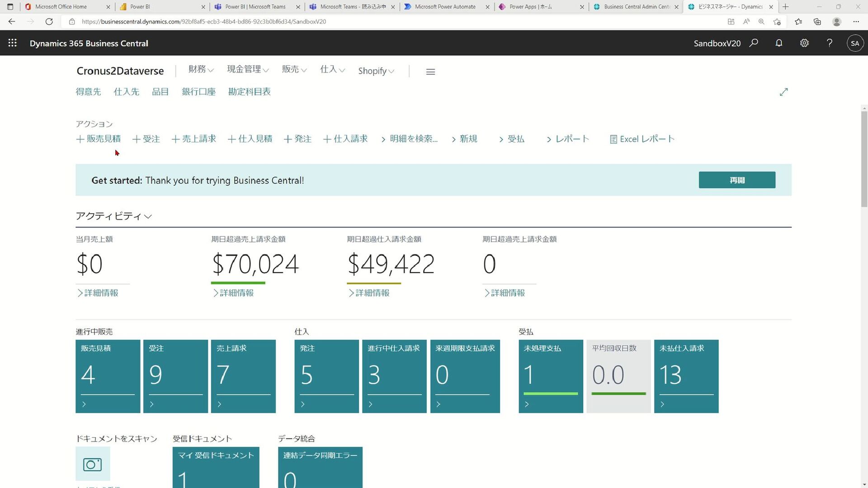Collapse the アクティビティ section
Viewport: 868px width, 488px height.
point(113,216)
